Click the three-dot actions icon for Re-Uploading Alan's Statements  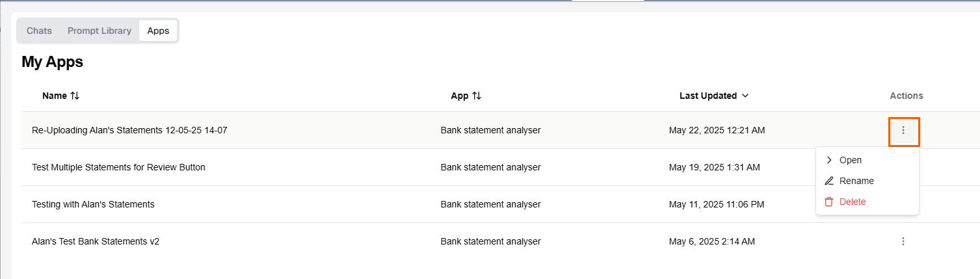(903, 131)
